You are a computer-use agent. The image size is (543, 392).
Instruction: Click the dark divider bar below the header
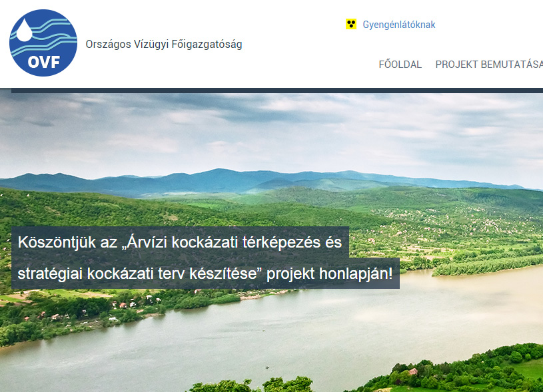tap(277, 91)
